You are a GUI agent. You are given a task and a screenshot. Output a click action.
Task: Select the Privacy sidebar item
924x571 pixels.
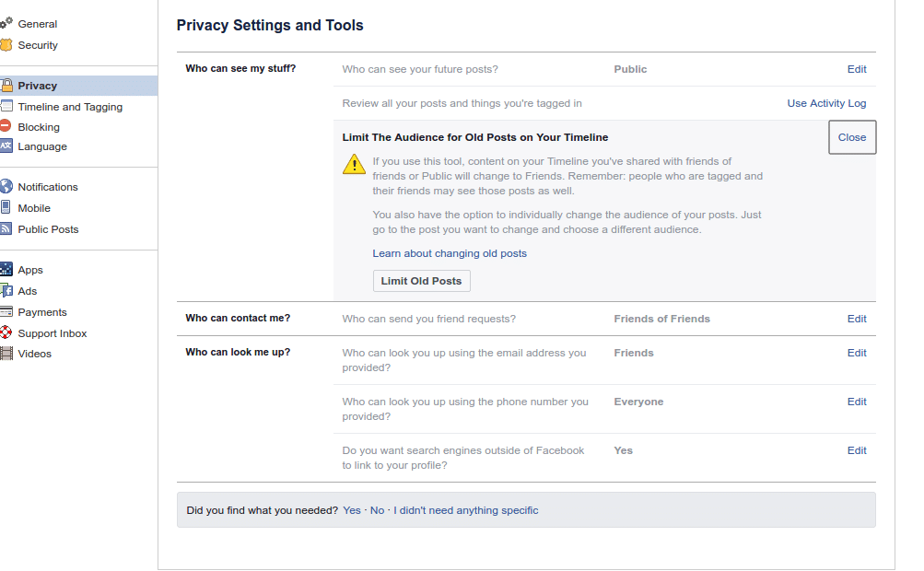[x=78, y=86]
